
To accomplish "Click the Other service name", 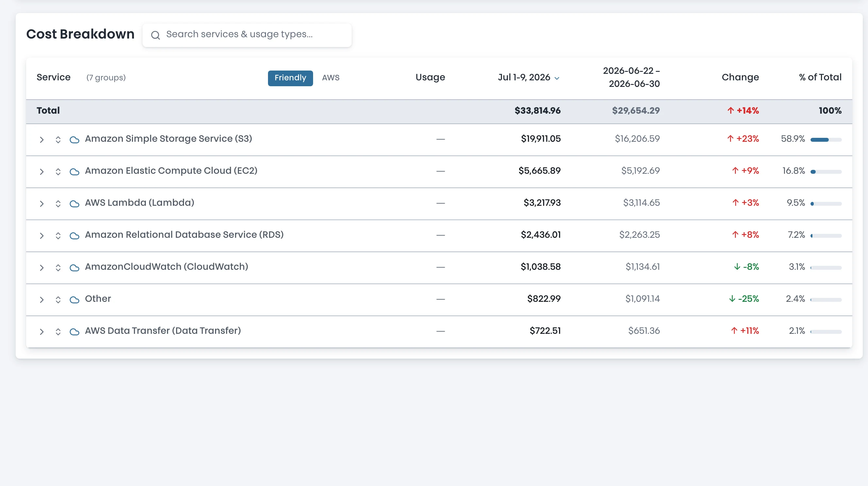I will [x=98, y=299].
